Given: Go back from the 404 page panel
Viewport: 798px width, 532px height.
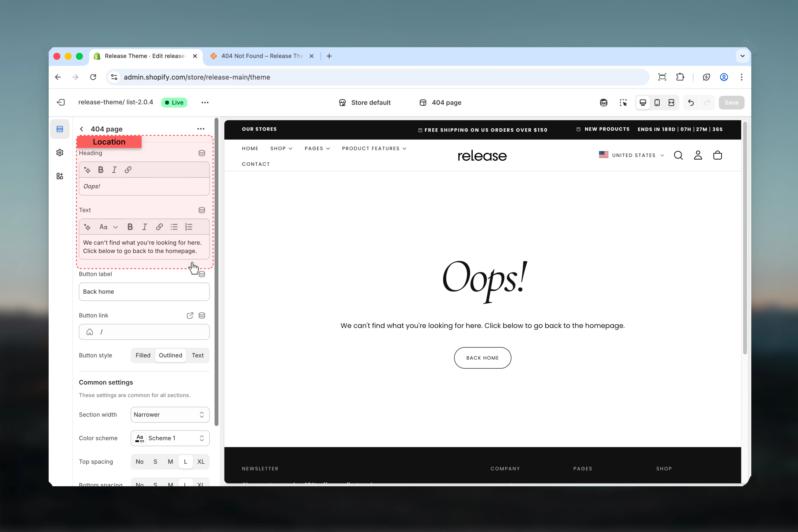Looking at the screenshot, I should tap(82, 129).
